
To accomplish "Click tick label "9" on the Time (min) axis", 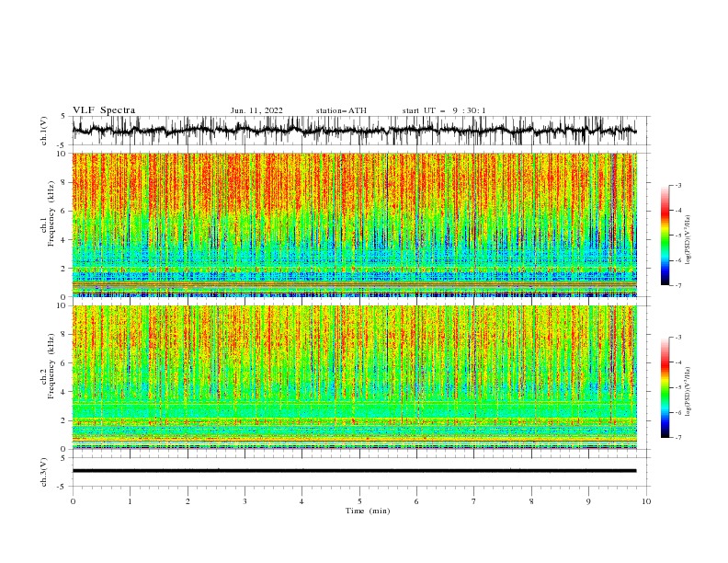I will tap(588, 501).
